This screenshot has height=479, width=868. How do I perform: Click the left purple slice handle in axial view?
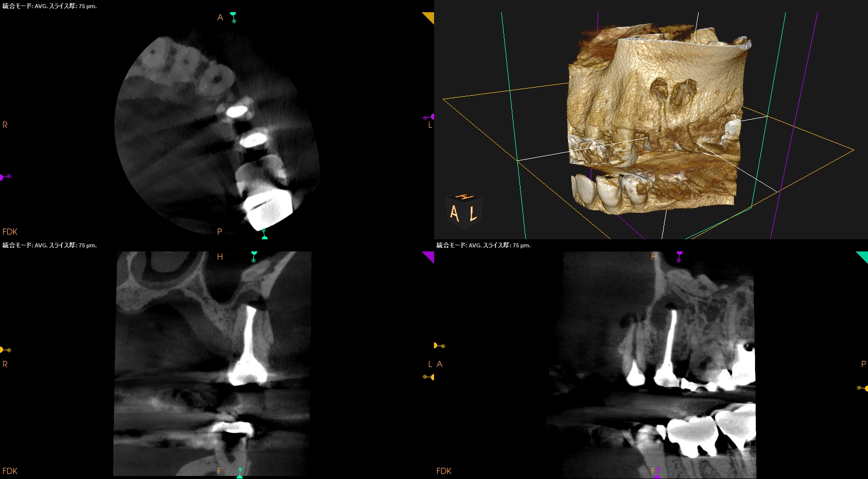point(5,177)
